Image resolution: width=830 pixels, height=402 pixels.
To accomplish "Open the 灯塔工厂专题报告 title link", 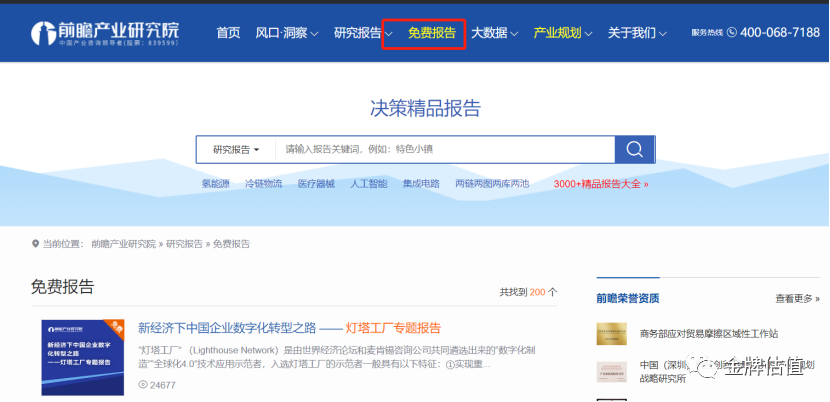I will [290, 328].
